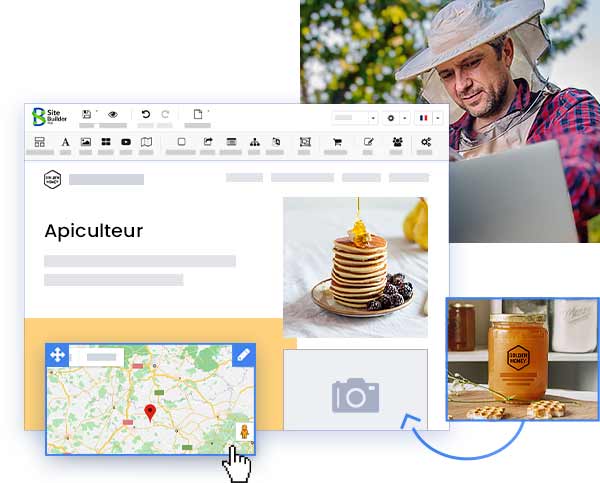Undo the last action
The image size is (600, 483).
tap(146, 114)
